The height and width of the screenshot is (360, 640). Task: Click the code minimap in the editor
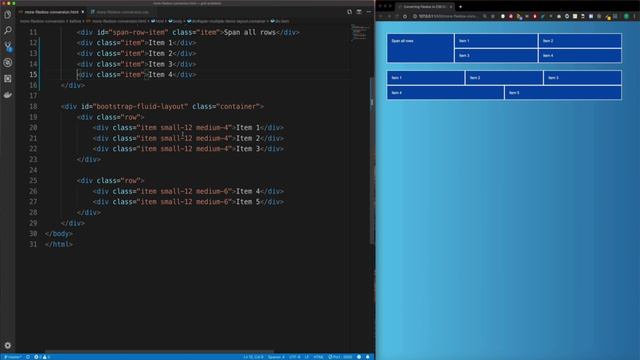tap(359, 33)
